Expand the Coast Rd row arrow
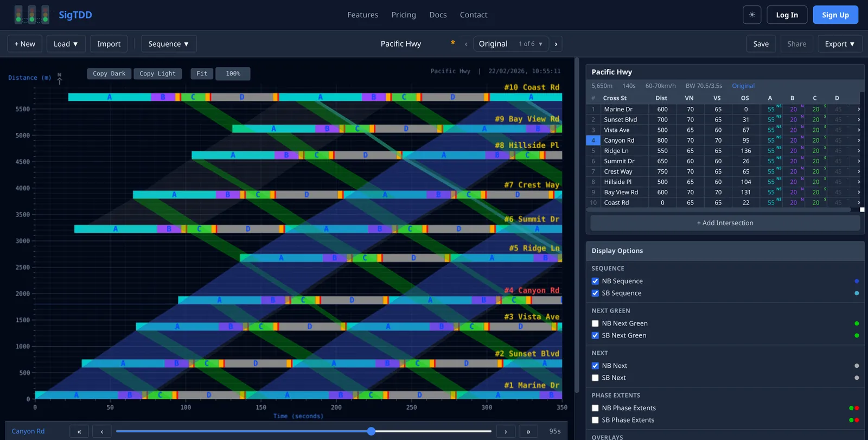The image size is (868, 440). pos(859,202)
